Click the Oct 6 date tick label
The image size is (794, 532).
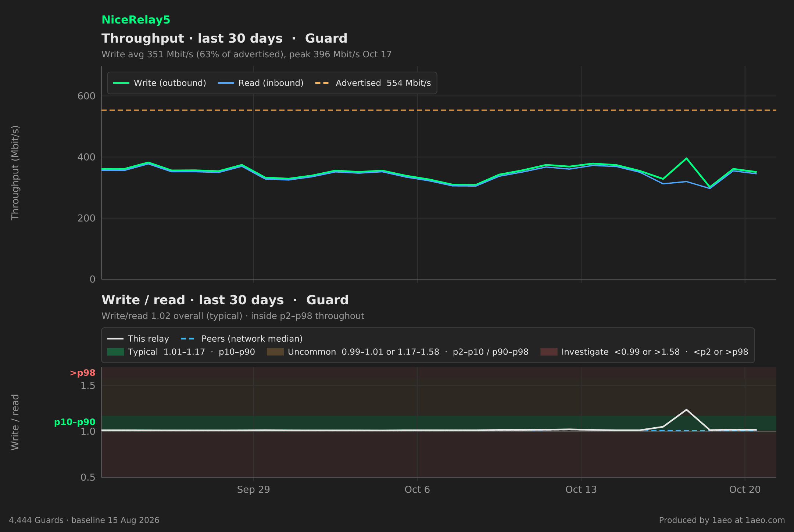coord(417,490)
